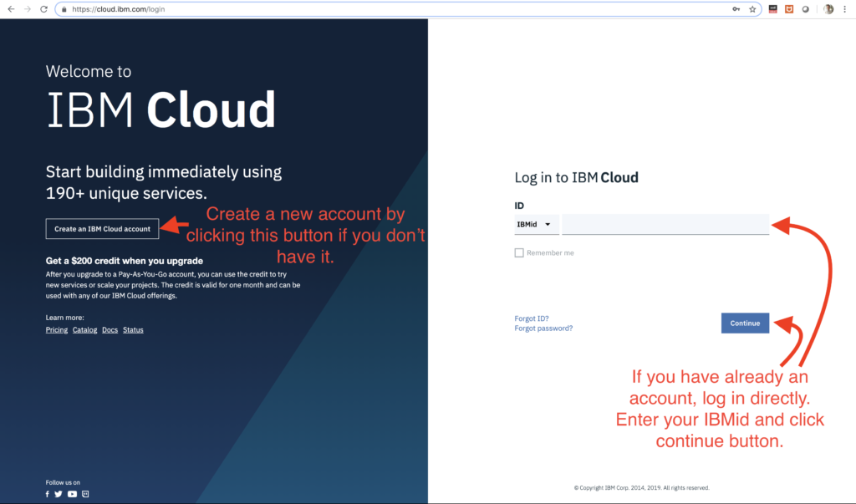Open the IBMid type dropdown

[x=536, y=225]
